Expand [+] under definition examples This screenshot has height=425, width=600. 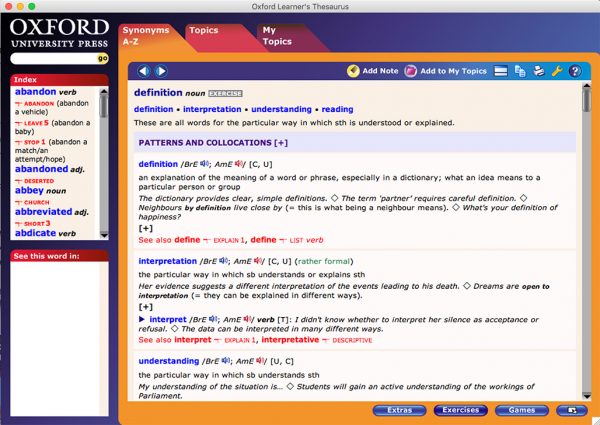(145, 228)
